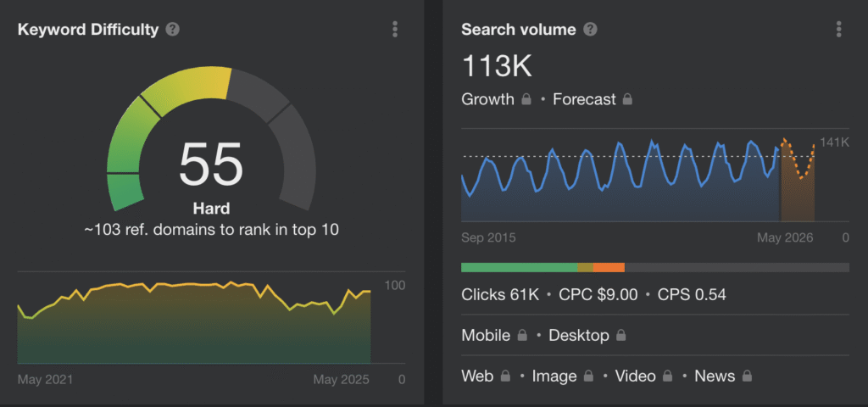Image resolution: width=868 pixels, height=407 pixels.
Task: Click the keyword difficulty history chart
Action: (194, 324)
